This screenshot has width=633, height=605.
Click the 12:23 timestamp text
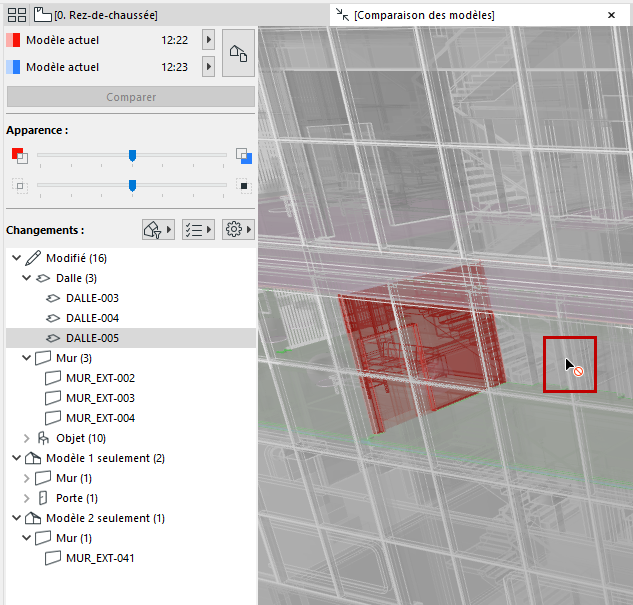click(174, 67)
